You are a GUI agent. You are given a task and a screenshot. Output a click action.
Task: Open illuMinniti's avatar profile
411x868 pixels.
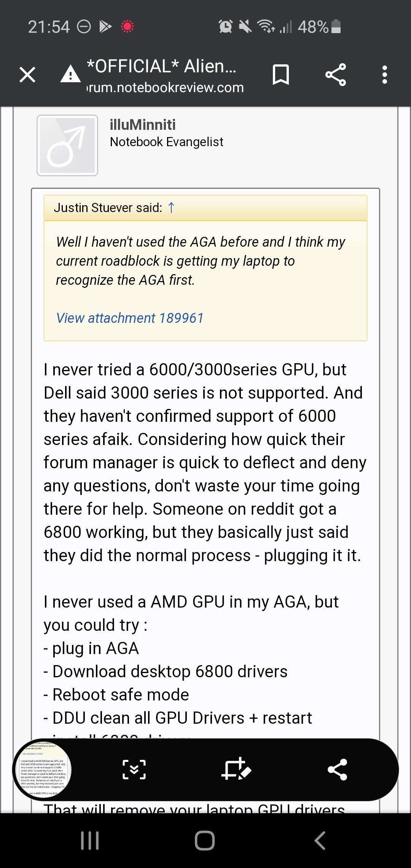click(67, 145)
